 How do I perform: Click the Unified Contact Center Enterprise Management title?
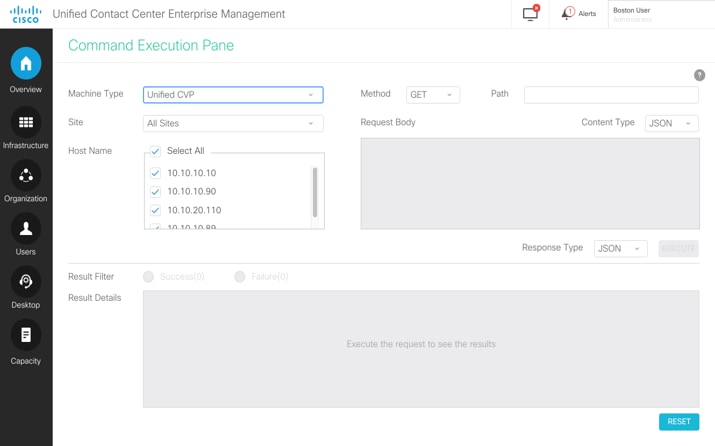[x=169, y=14]
